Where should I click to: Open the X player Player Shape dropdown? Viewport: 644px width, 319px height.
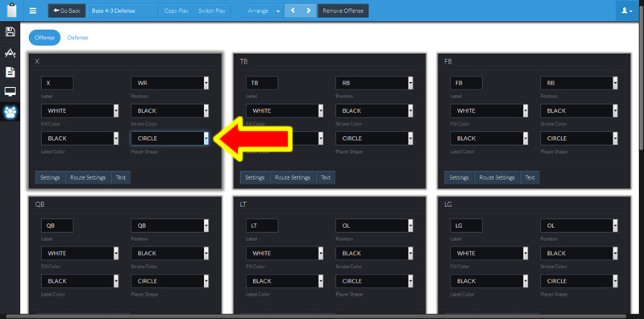click(x=170, y=139)
